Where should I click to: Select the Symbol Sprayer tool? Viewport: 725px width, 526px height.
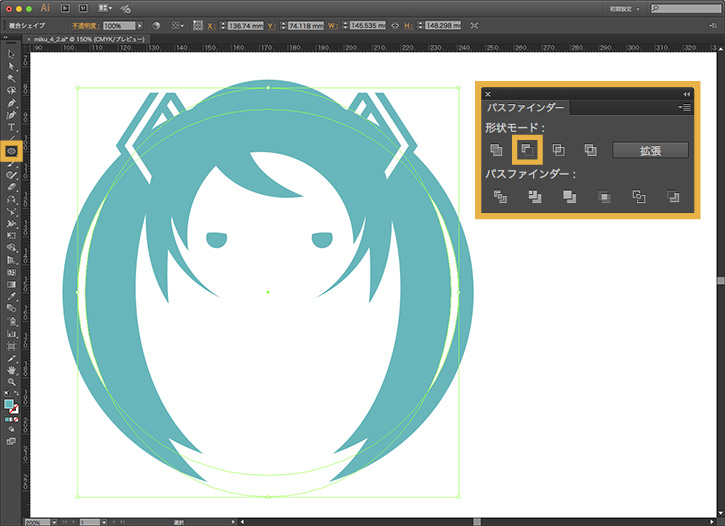(x=12, y=321)
